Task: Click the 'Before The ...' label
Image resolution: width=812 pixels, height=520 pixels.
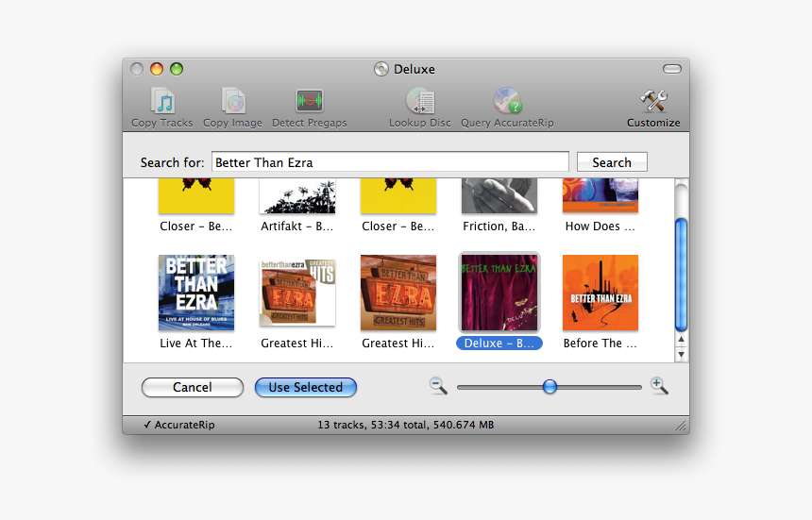Action: (x=601, y=343)
